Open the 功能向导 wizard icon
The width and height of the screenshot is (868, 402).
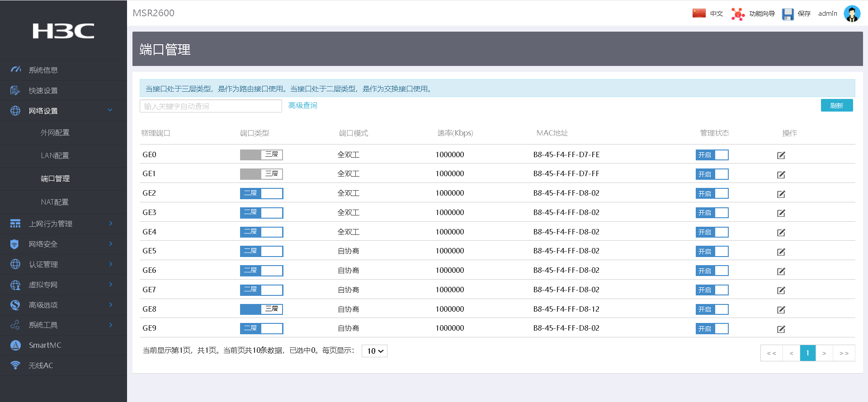[738, 14]
